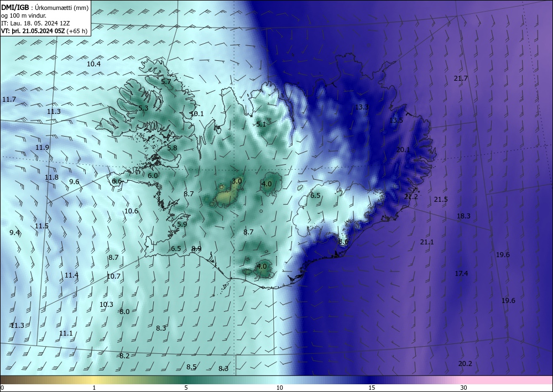The height and width of the screenshot is (392, 553).
Task: Select the map value 11.8
Action: (52, 177)
